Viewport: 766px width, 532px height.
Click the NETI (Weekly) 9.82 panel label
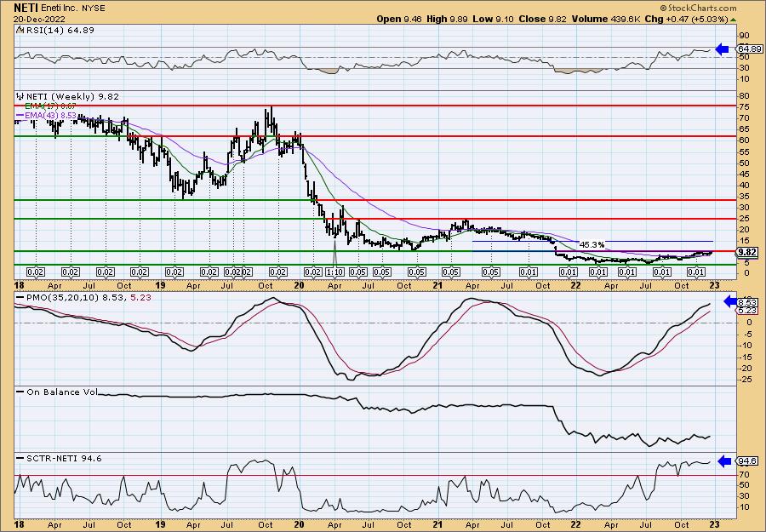[x=71, y=96]
